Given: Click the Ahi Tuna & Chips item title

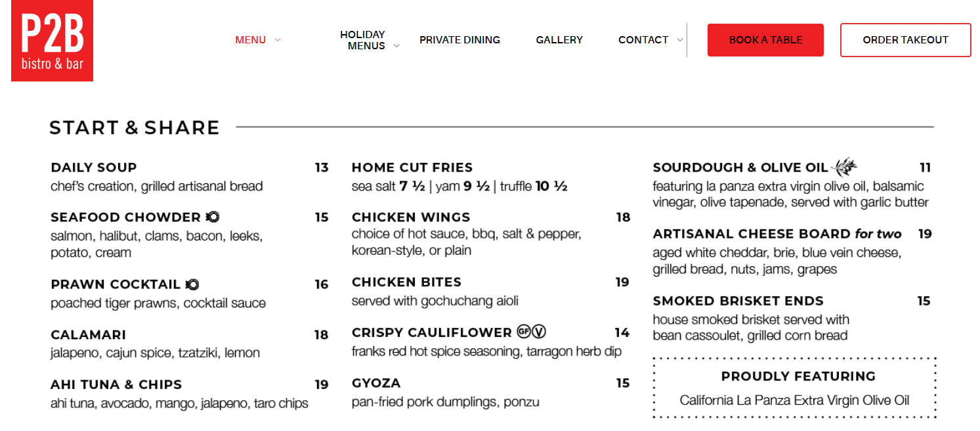Looking at the screenshot, I should click(116, 384).
